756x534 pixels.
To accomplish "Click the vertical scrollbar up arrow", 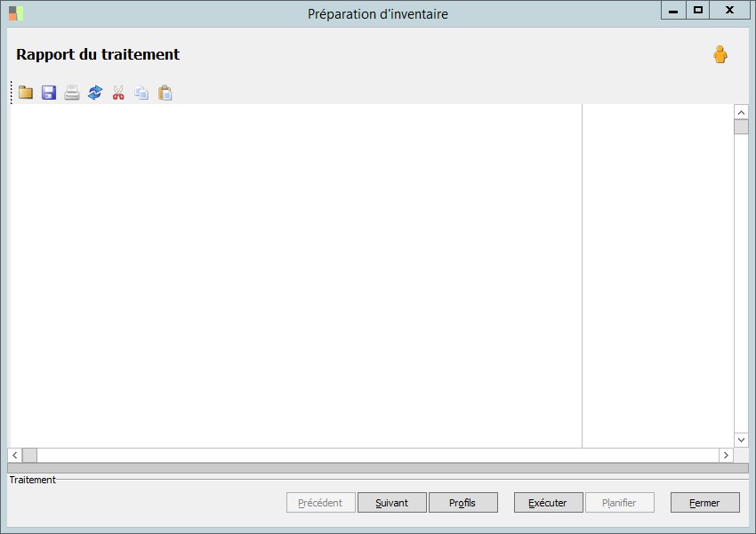I will [x=741, y=112].
